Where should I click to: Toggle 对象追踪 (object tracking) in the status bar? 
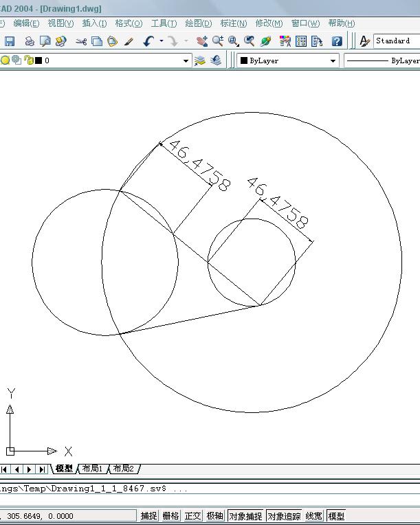click(x=284, y=515)
